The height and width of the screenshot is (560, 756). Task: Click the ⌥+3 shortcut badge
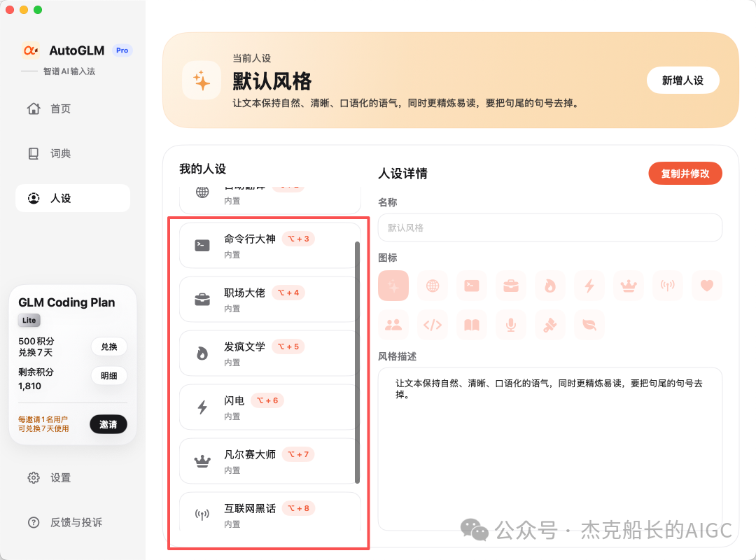click(x=298, y=239)
